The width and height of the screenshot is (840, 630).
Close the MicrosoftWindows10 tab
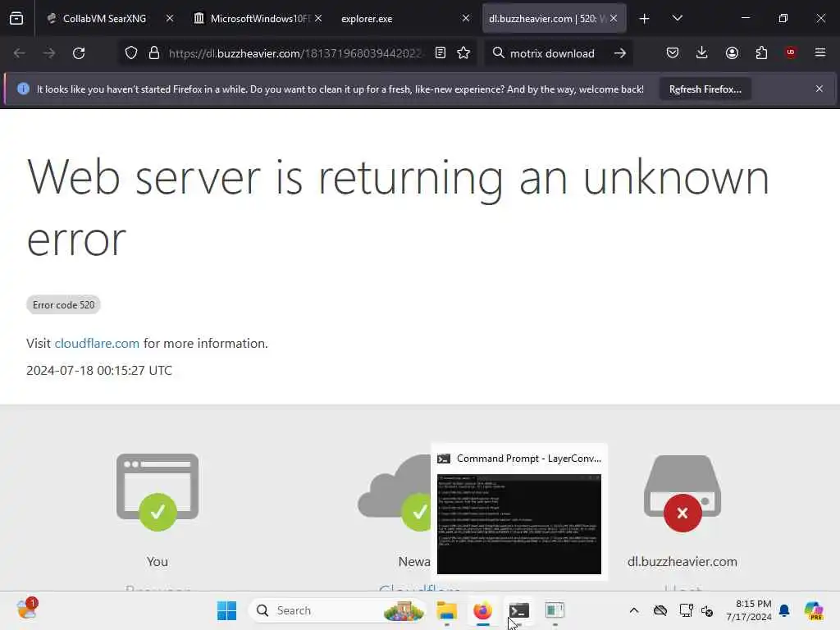click(318, 18)
